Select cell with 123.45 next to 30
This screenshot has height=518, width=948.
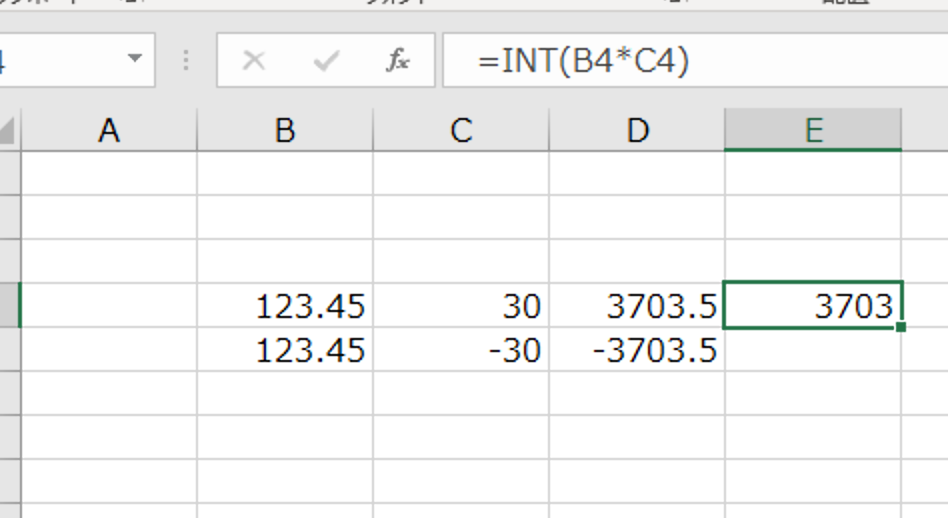285,305
